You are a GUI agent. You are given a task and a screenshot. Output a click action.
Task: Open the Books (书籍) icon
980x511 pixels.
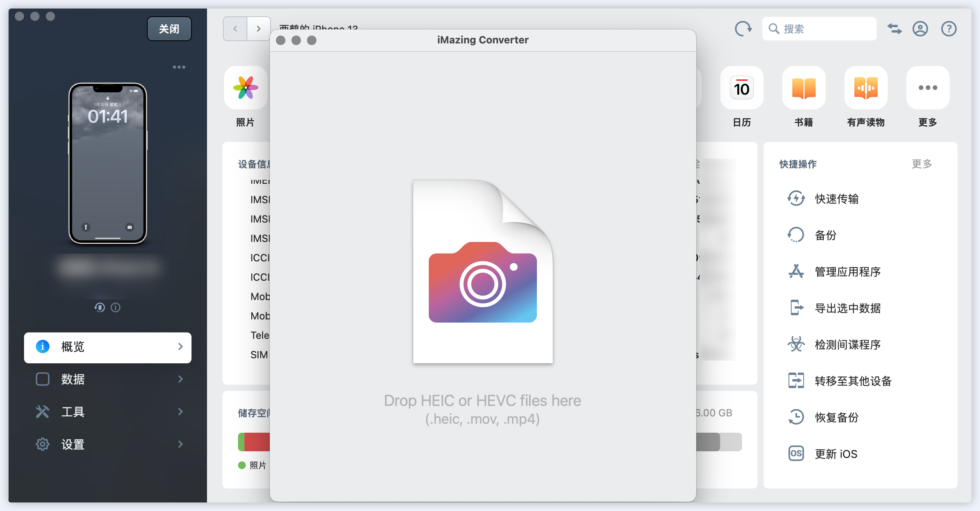click(804, 88)
